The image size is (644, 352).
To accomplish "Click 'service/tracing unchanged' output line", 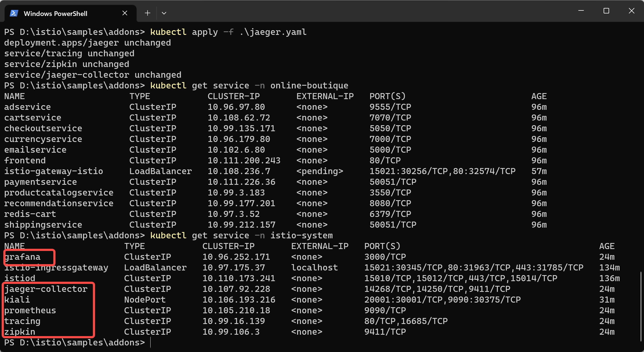I will (x=69, y=54).
